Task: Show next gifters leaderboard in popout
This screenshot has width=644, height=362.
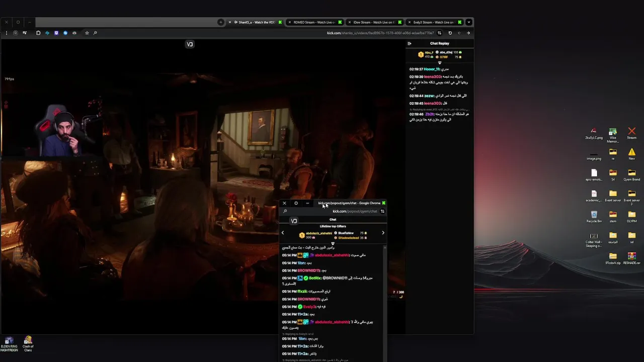Action: tap(383, 233)
